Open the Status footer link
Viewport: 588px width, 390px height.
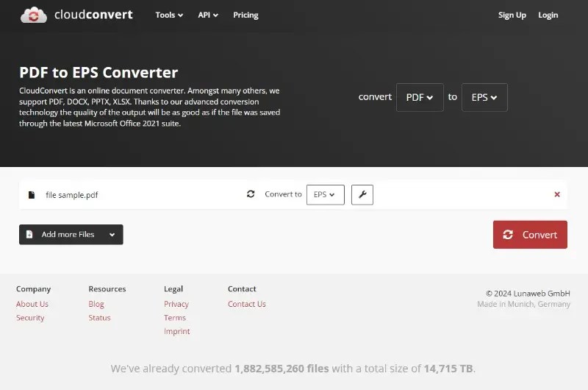click(x=99, y=318)
